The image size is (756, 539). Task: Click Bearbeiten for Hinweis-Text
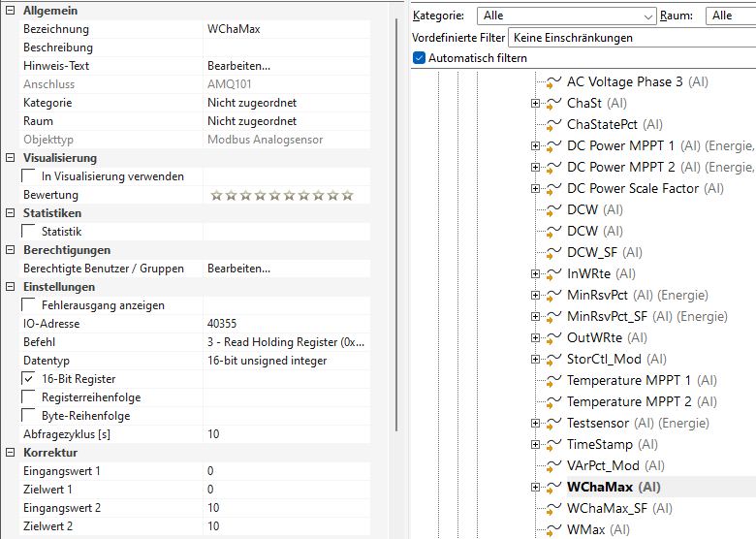(238, 66)
